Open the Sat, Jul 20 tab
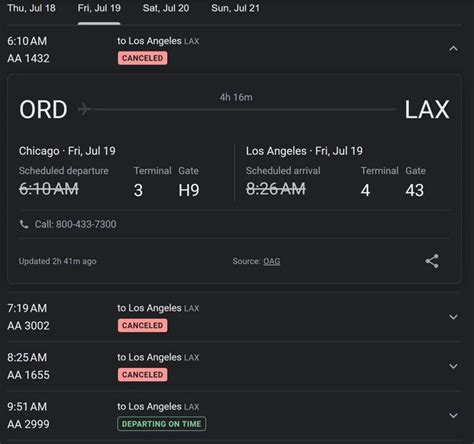This screenshot has width=474, height=444. (166, 8)
